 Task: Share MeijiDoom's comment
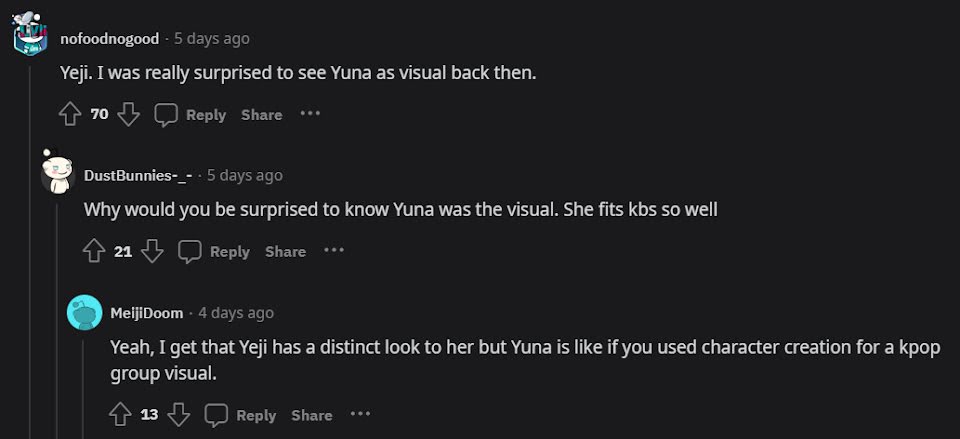(311, 415)
